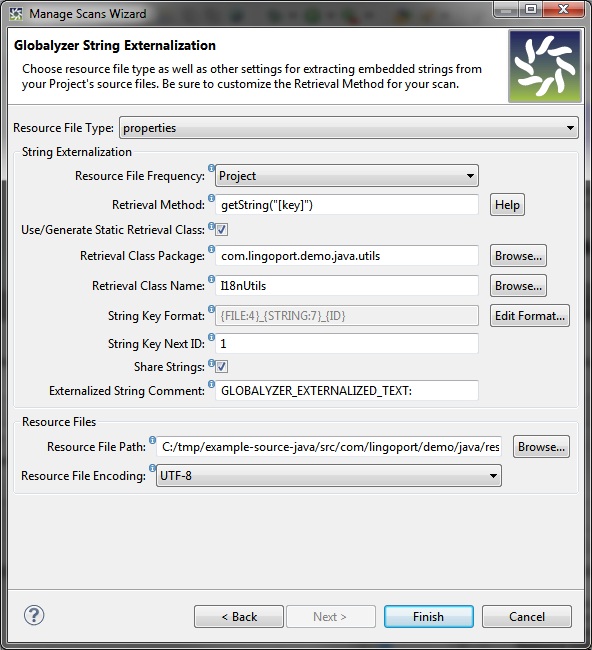Click the Manage Scans Wizard title icon
The image size is (592, 650).
[16, 14]
